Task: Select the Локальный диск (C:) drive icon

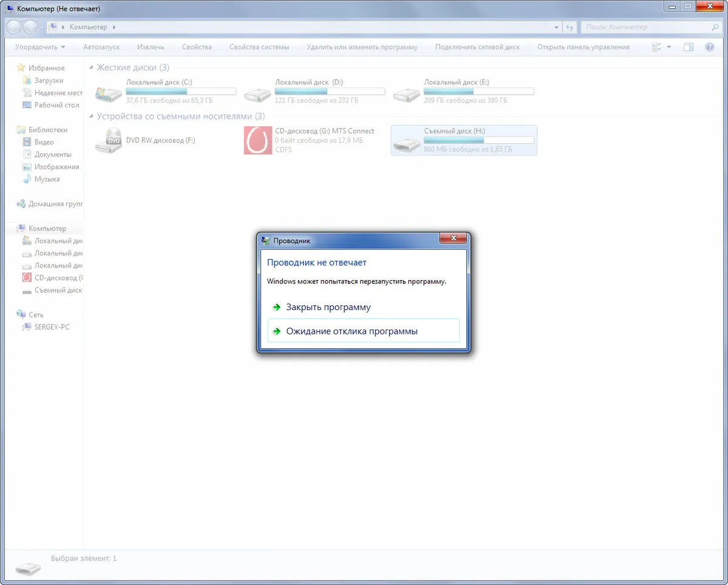Action: [109, 93]
